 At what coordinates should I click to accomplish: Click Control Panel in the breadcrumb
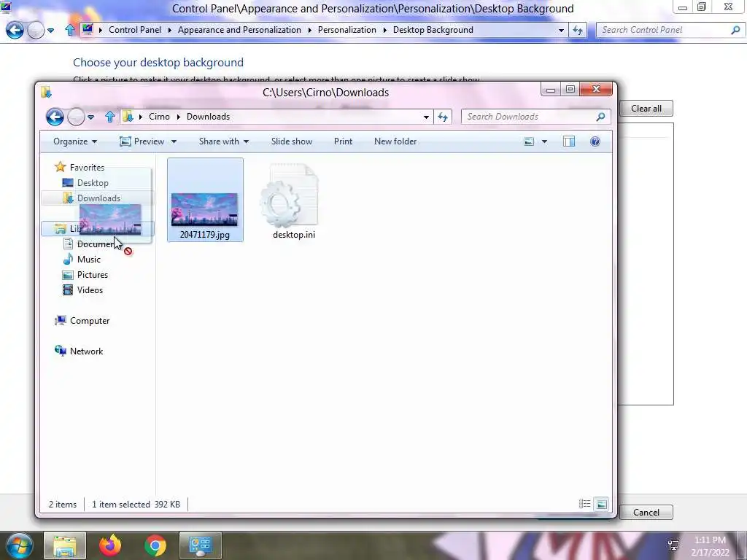tap(135, 30)
